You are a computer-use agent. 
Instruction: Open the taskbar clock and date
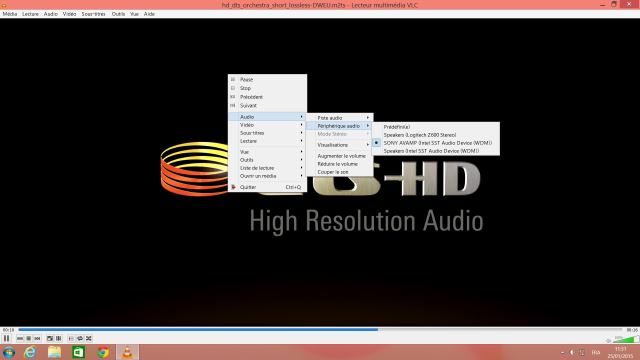click(620, 353)
